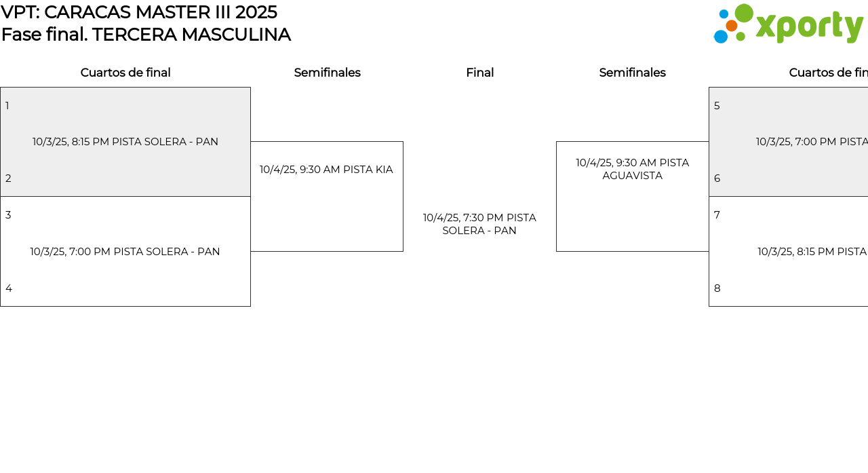Click the Fase final. TERCERA MASCULINA heading
This screenshot has width=868, height=473.
146,35
